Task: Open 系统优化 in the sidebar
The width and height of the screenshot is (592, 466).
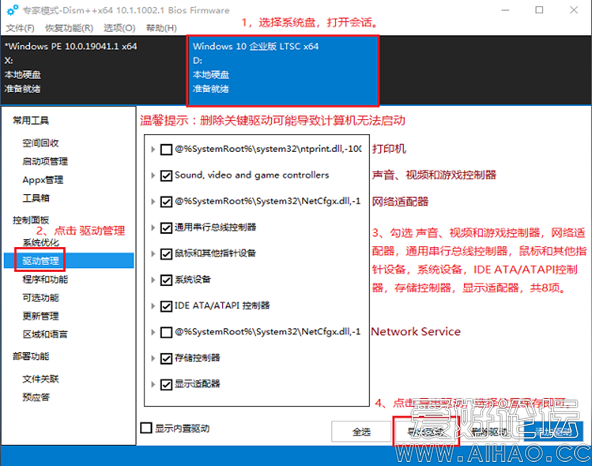Action: [41, 242]
